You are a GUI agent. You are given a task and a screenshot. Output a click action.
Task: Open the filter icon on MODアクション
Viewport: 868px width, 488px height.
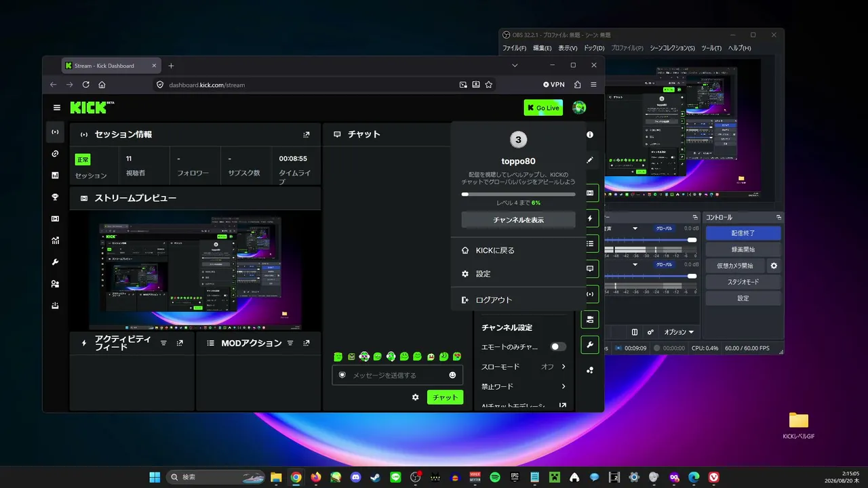point(290,343)
